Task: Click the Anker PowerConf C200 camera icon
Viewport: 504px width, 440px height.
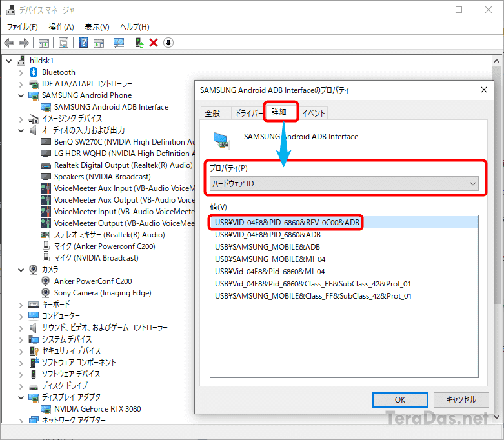Action: 46,281
